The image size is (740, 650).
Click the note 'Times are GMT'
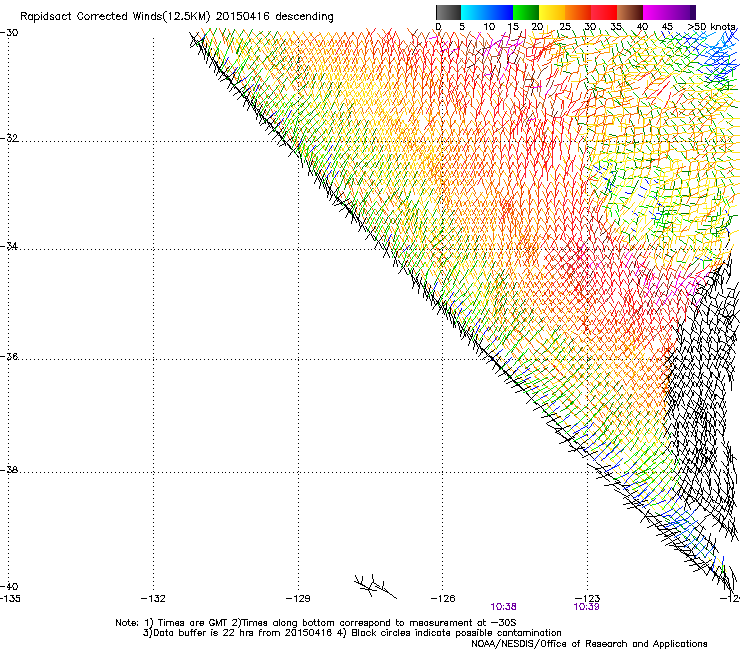pyautogui.click(x=193, y=623)
